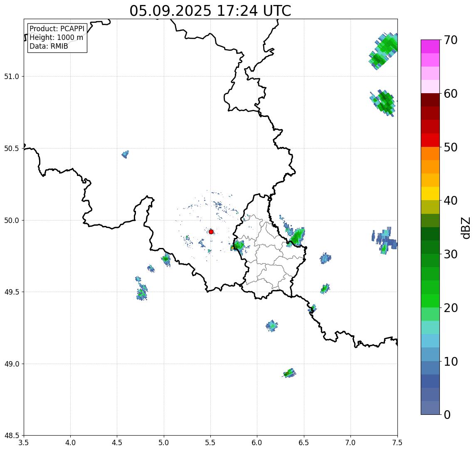Click the latitude axis label 49.5
The width and height of the screenshot is (476, 451).
12,292
